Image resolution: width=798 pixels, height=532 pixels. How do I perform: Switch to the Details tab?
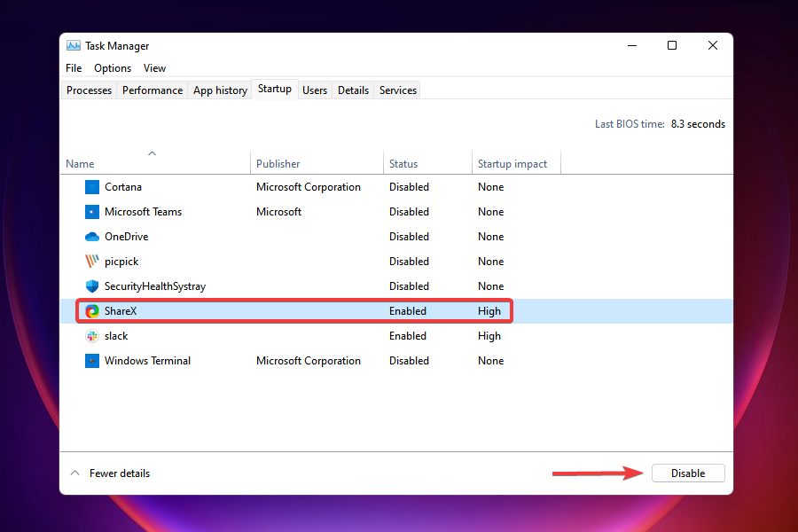click(353, 90)
